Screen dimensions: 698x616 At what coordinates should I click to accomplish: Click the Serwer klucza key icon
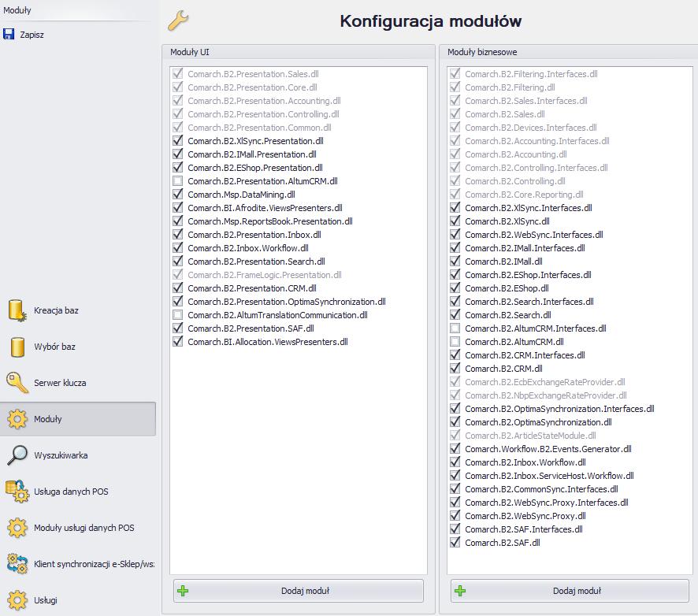click(17, 382)
